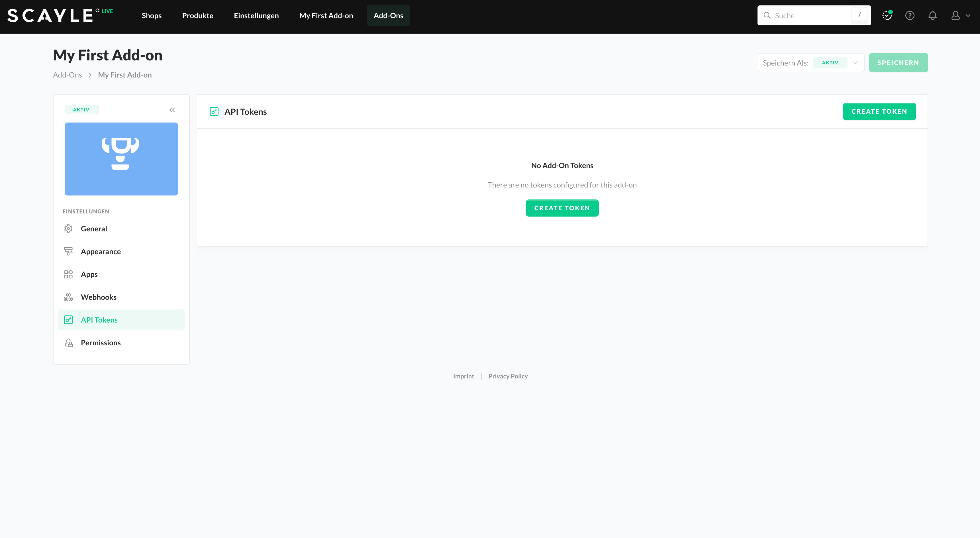Collapse the sidebar with double chevron

click(x=172, y=110)
